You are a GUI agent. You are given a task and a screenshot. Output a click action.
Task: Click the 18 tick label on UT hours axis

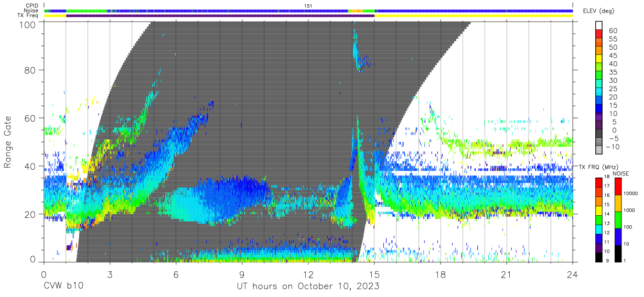(441, 274)
